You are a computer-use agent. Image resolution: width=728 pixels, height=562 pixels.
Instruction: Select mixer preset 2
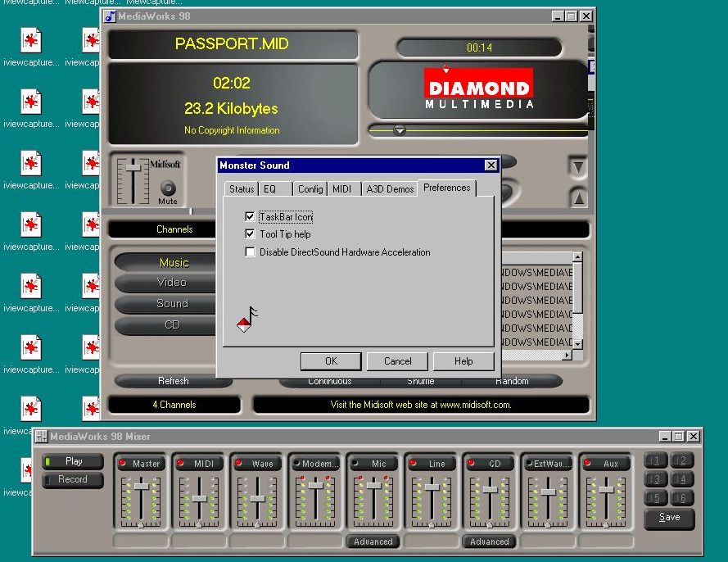coord(681,460)
